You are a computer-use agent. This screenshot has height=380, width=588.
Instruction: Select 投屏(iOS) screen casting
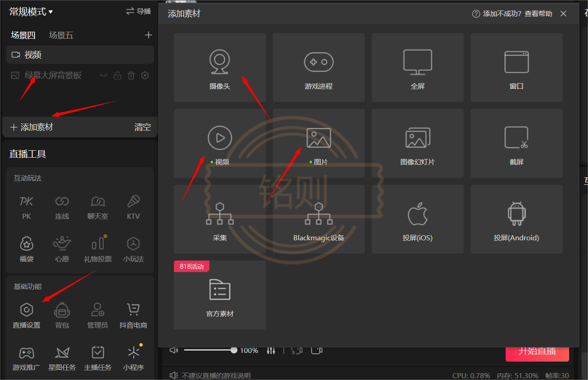(x=418, y=219)
